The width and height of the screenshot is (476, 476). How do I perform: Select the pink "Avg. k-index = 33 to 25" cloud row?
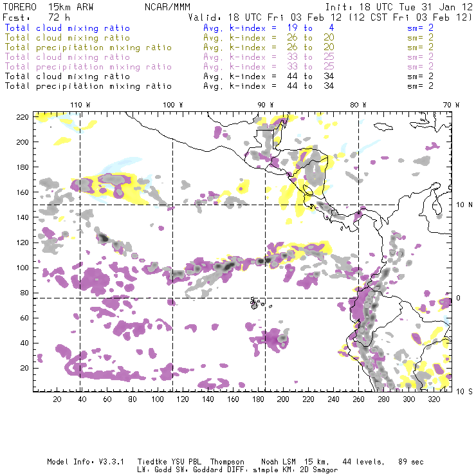tap(269, 57)
